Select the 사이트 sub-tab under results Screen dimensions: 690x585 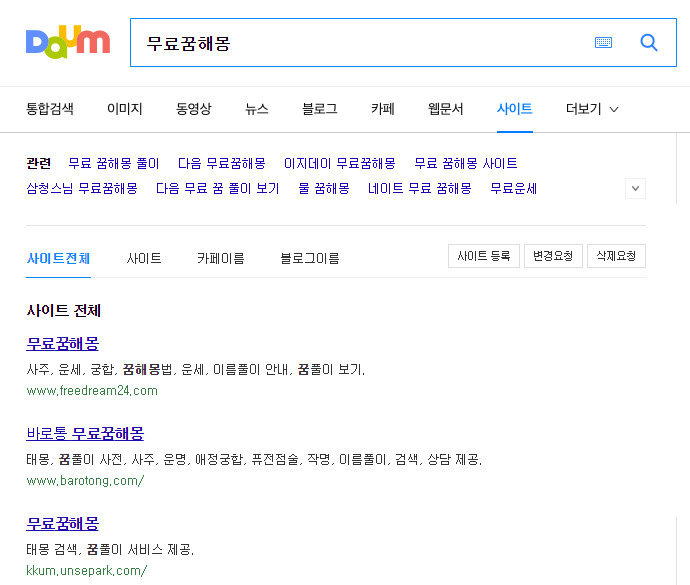point(143,258)
